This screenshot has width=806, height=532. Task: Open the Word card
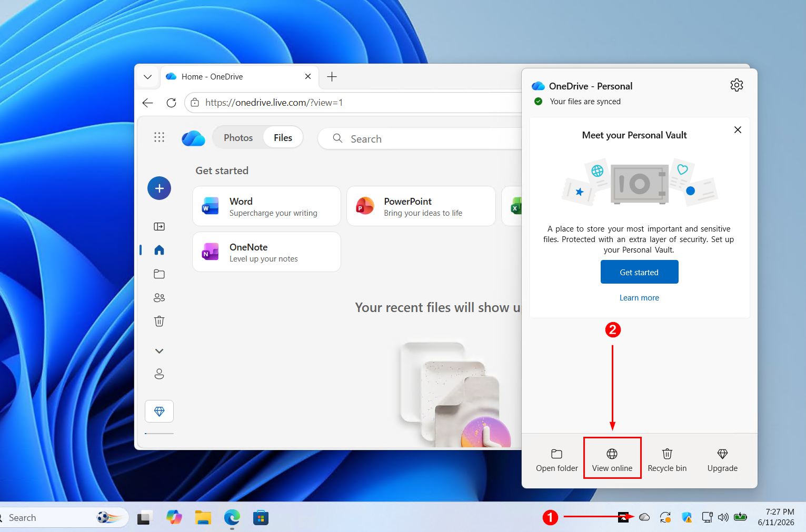pos(266,206)
